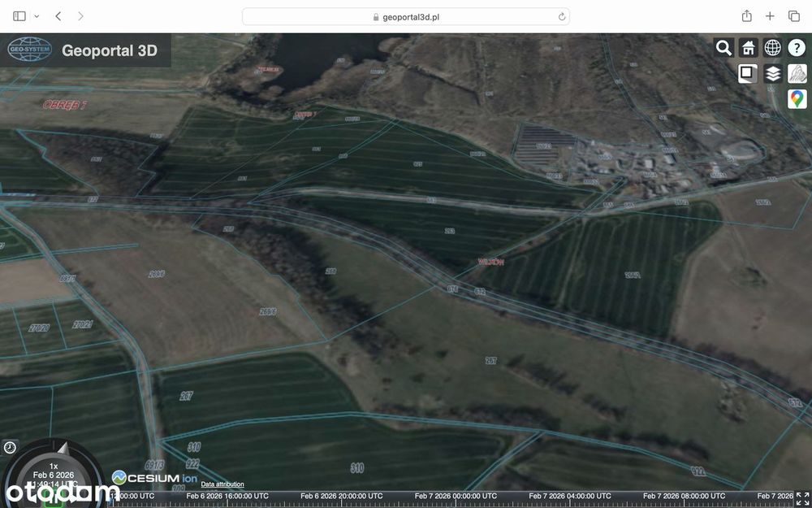Click the 1x speed readout in animation dial

click(x=54, y=466)
